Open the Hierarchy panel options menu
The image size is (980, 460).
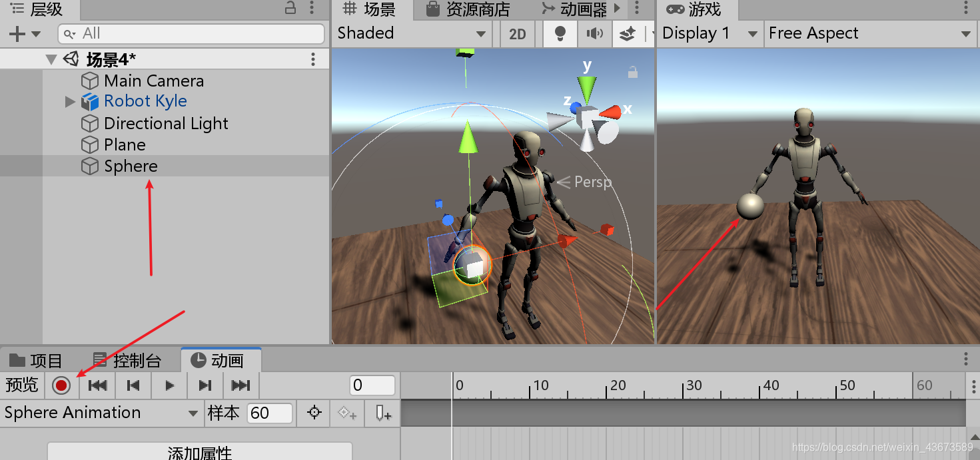[x=313, y=8]
